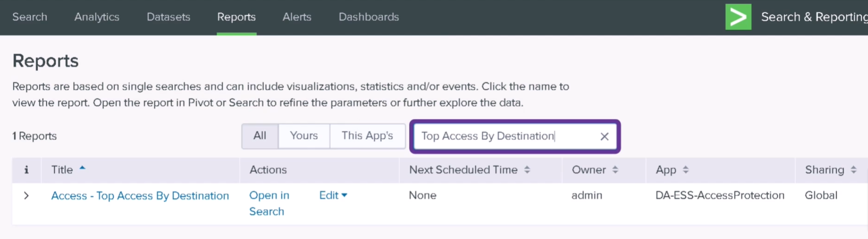Screen dimensions: 868x239
Task: Sort by Title using ascending arrow
Action: tap(82, 169)
